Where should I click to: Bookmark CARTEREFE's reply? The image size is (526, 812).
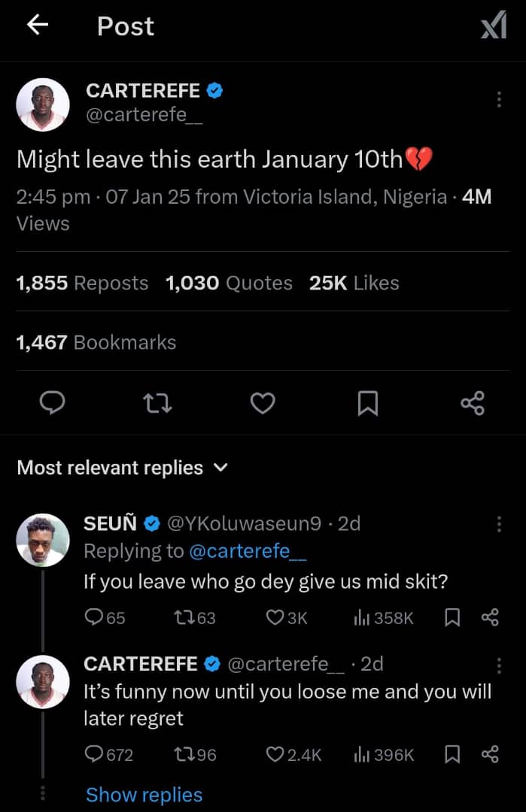click(x=452, y=754)
